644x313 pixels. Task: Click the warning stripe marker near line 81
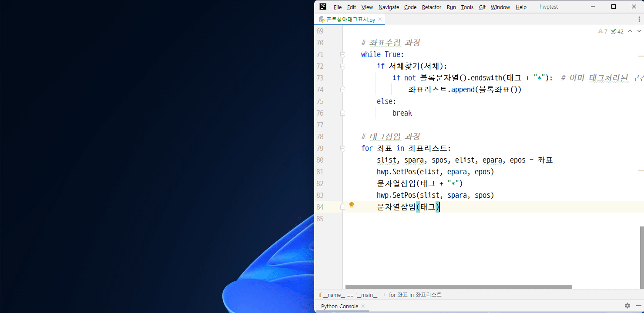point(641,171)
